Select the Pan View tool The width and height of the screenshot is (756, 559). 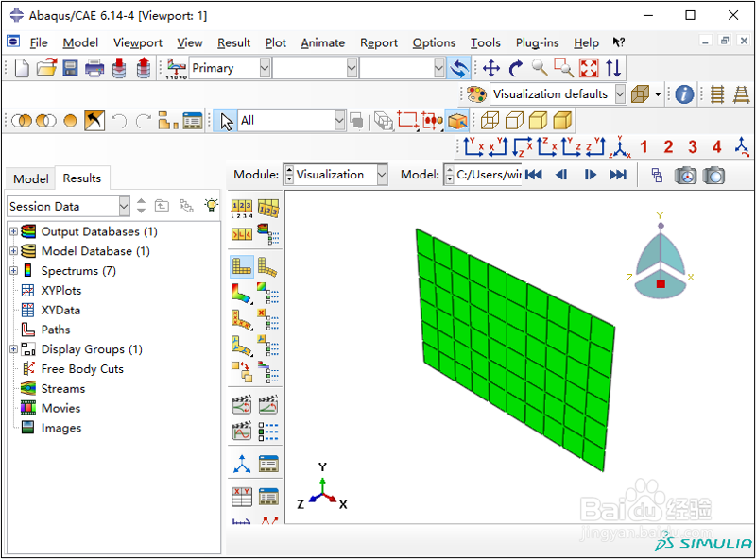point(490,68)
